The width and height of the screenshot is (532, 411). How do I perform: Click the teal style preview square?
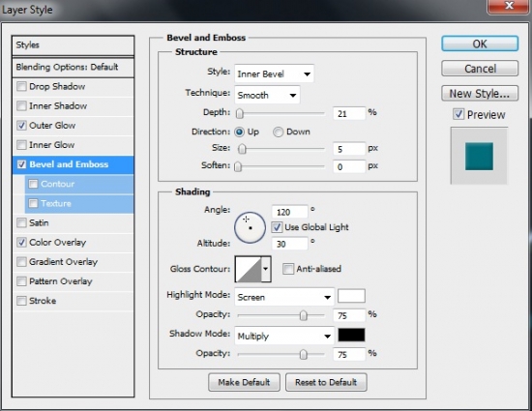[x=479, y=156]
